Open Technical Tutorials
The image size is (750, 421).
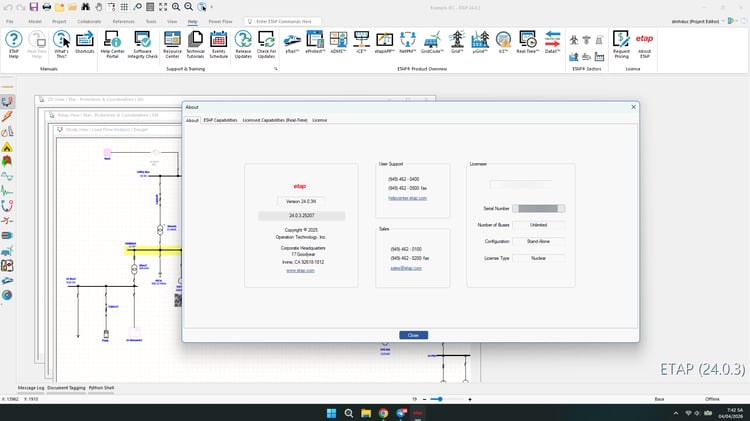(x=195, y=44)
